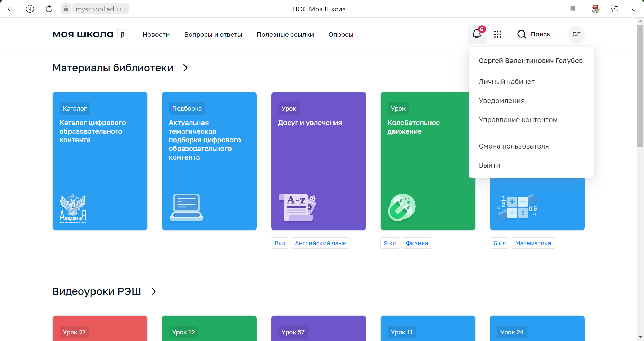Open Вопросы и ответы page
This screenshot has height=341, width=644.
(213, 35)
